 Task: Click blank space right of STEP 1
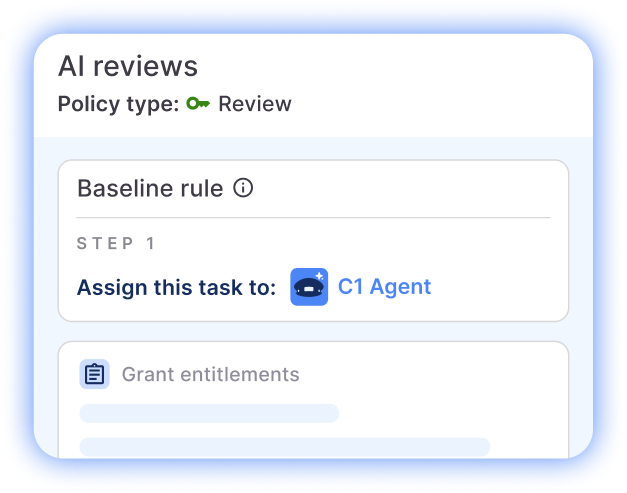[350, 243]
